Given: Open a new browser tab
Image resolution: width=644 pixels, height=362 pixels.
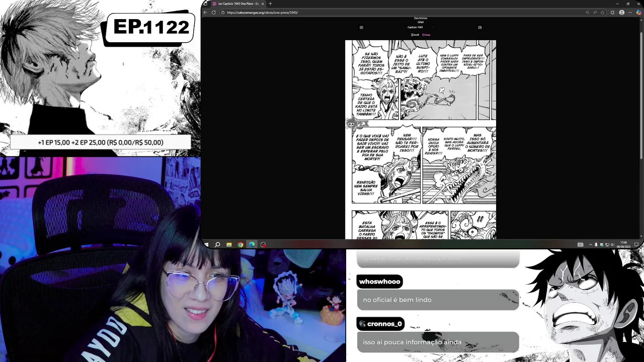Looking at the screenshot, I should pyautogui.click(x=270, y=4).
